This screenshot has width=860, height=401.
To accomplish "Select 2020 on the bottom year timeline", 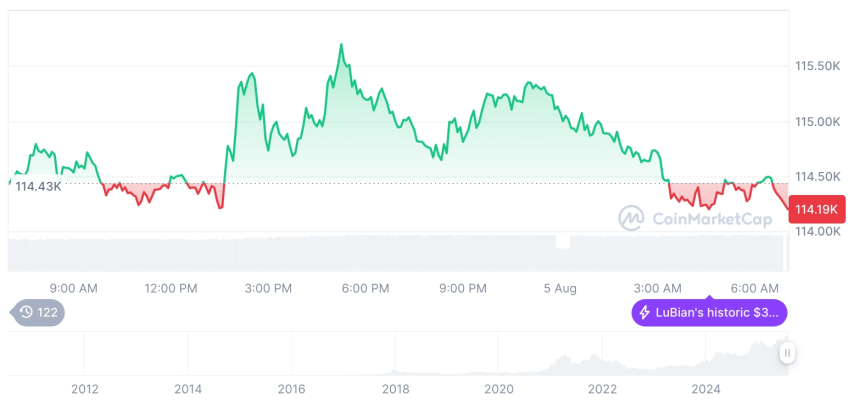I will tap(498, 388).
